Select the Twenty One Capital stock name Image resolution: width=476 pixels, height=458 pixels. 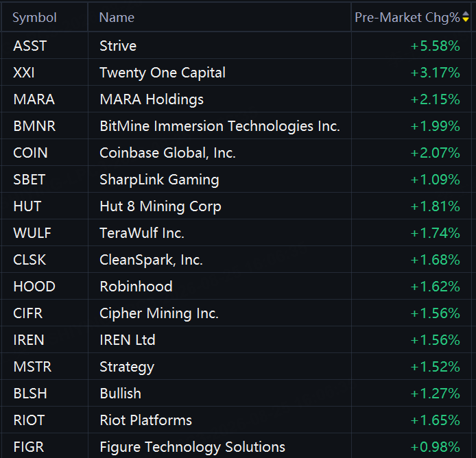tap(163, 73)
